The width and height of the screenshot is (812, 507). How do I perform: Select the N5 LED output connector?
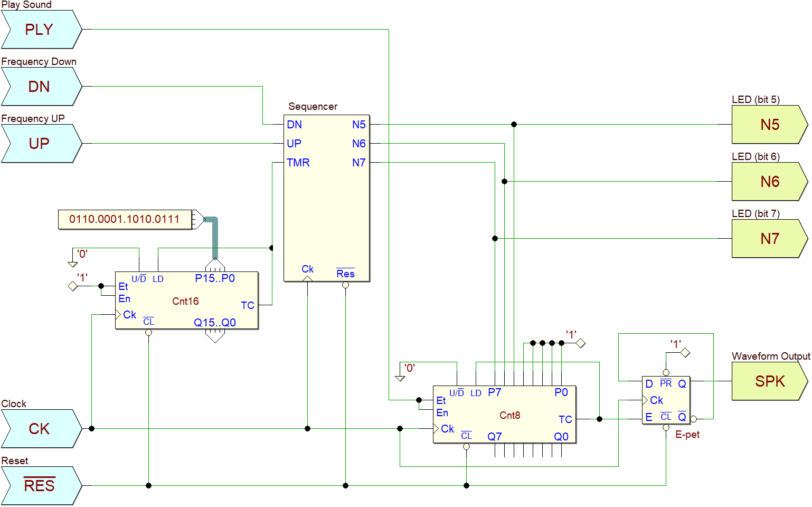[770, 125]
